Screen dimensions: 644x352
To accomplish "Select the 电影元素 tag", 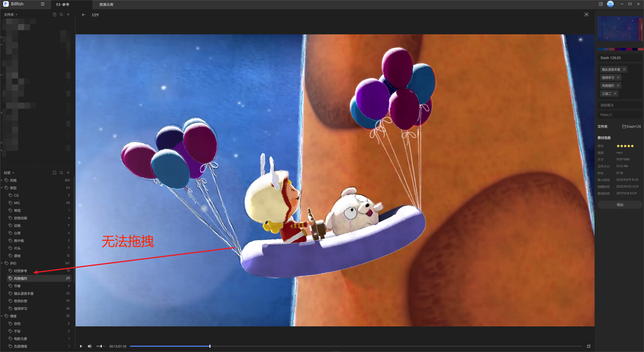I will click(39, 339).
